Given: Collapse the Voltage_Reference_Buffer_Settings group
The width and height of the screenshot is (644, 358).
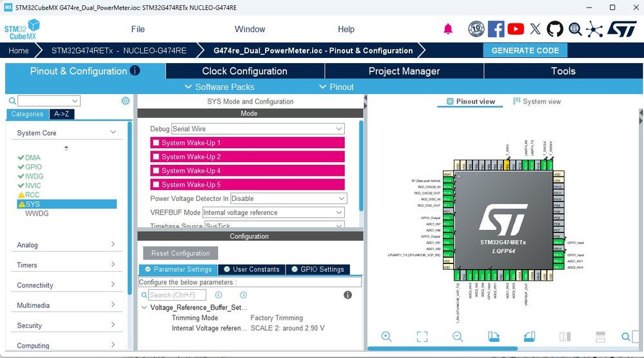Looking at the screenshot, I should pyautogui.click(x=144, y=307).
